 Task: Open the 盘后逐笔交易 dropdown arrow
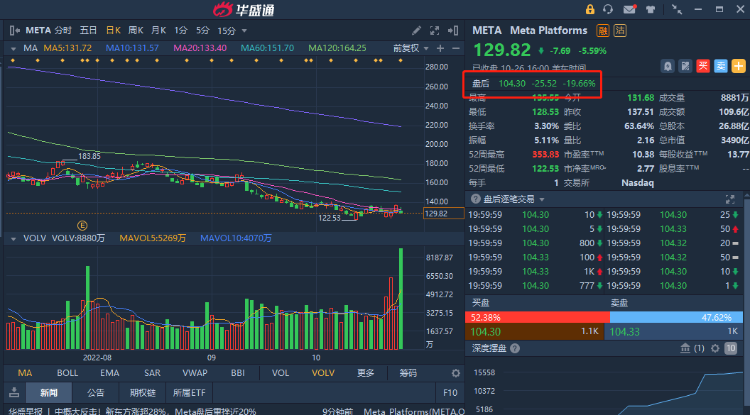click(542, 199)
